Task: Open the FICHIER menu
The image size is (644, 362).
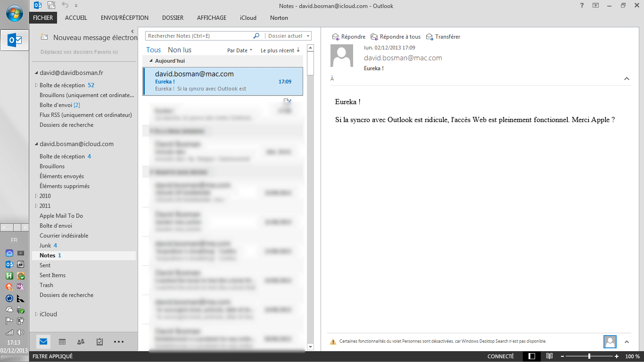Action: (x=43, y=17)
